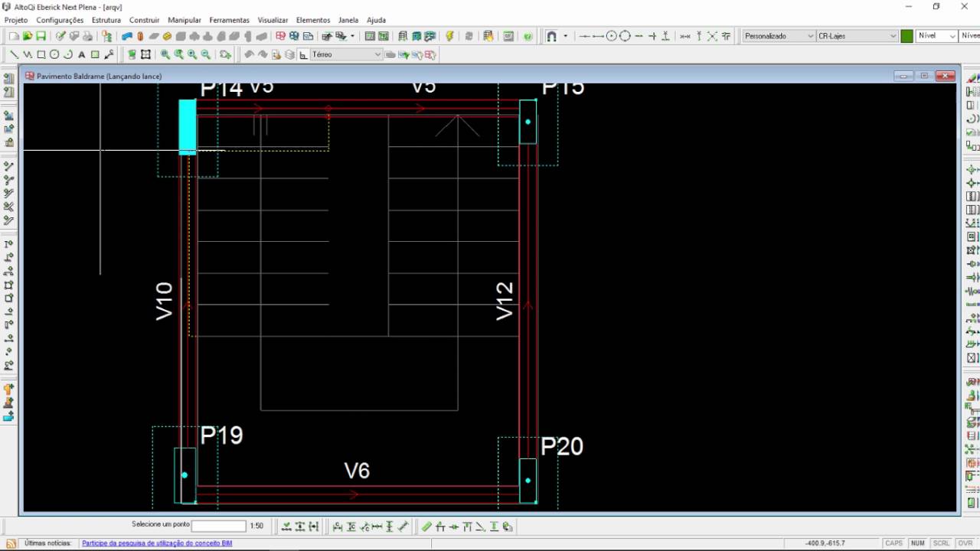This screenshot has width=980, height=551.
Task: Click the Zoom window magnifier icon
Action: point(165,54)
